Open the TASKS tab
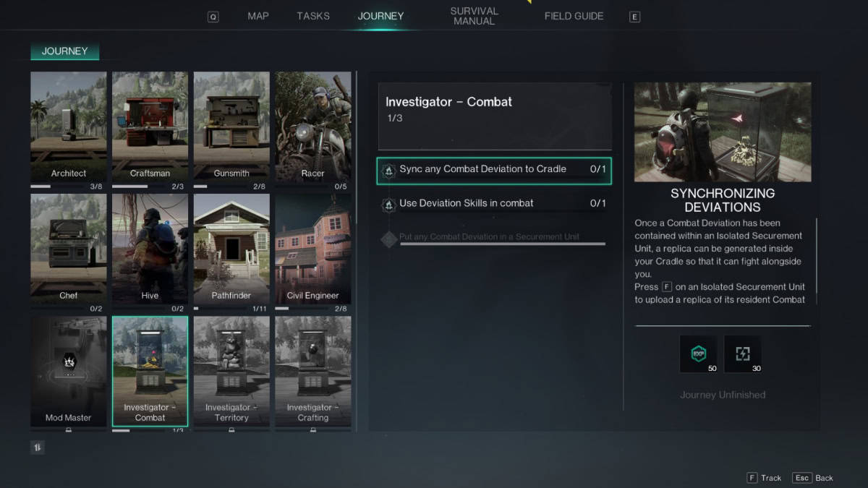 [x=312, y=15]
